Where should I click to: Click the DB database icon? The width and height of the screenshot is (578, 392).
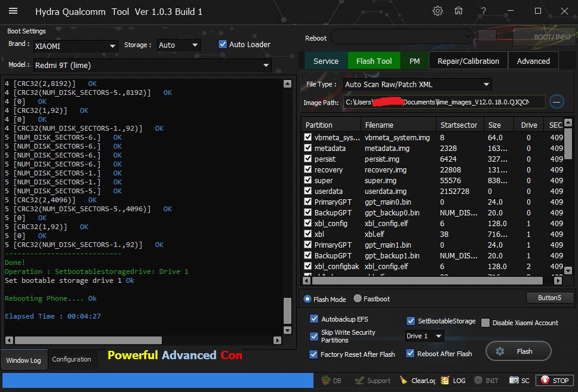click(326, 380)
